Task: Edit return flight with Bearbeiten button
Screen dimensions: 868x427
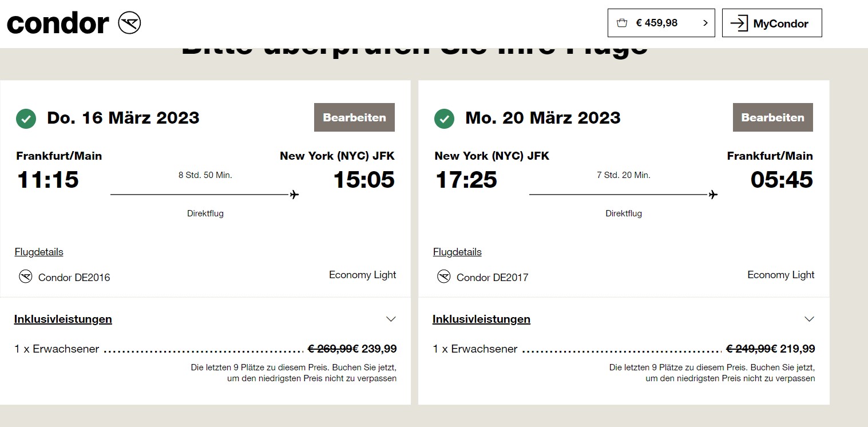Action: (x=773, y=117)
